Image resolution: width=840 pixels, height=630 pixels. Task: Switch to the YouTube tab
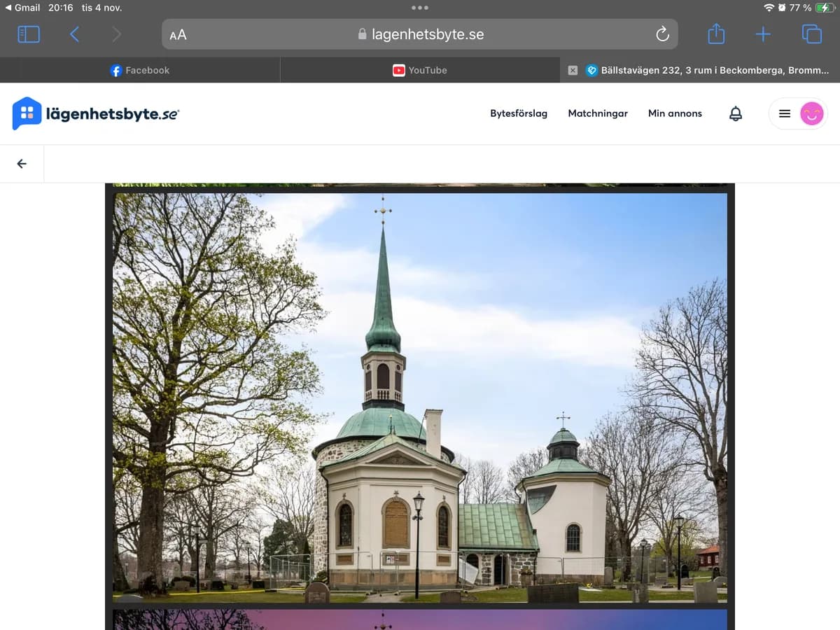420,70
